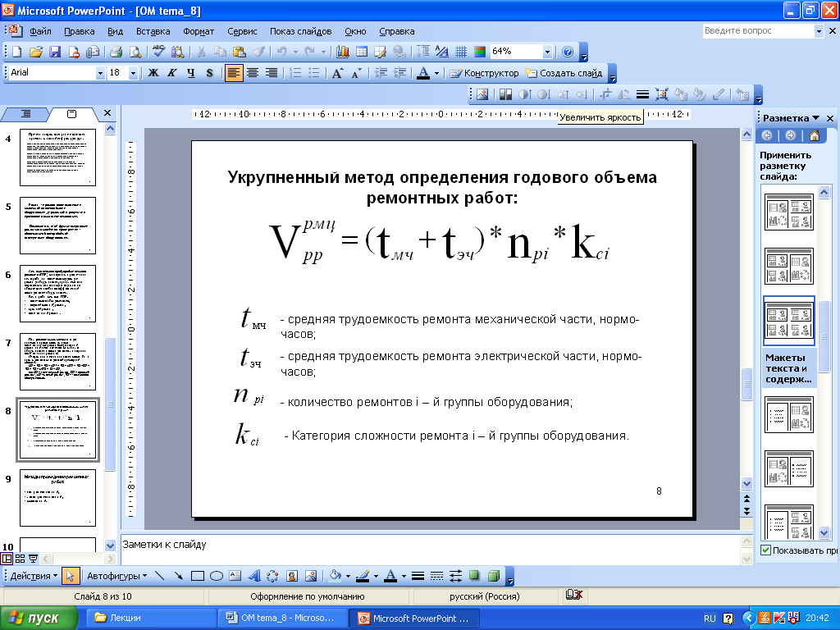This screenshot has width=840, height=630.
Task: Open the Автофигуры menu
Action: pos(116,576)
